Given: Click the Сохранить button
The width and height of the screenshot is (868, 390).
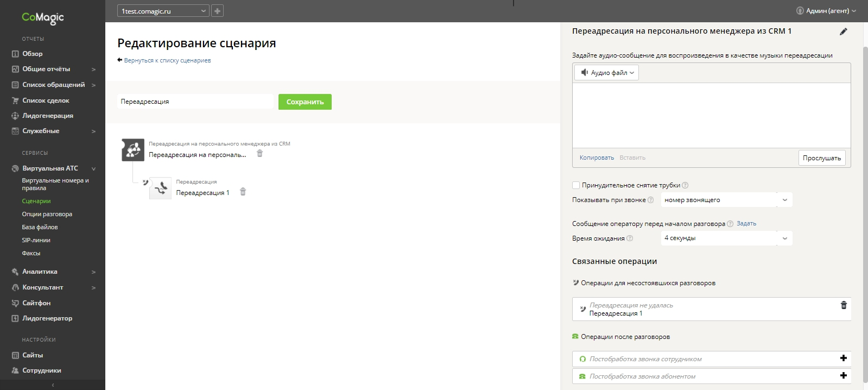Looking at the screenshot, I should point(305,102).
